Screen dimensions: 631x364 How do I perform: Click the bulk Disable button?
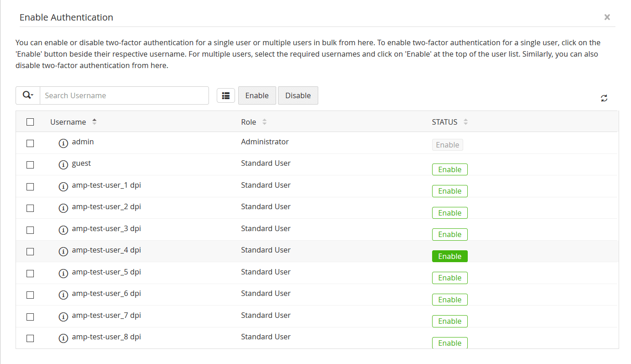[298, 95]
